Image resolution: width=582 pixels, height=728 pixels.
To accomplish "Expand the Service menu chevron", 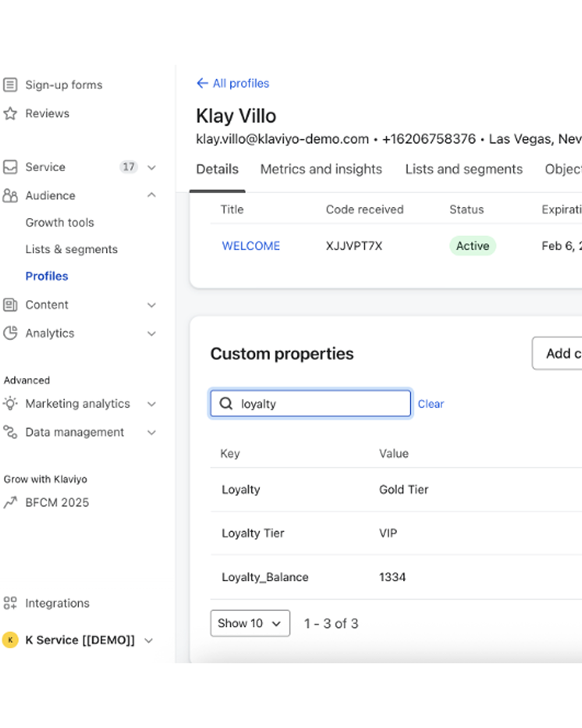I will 151,168.
